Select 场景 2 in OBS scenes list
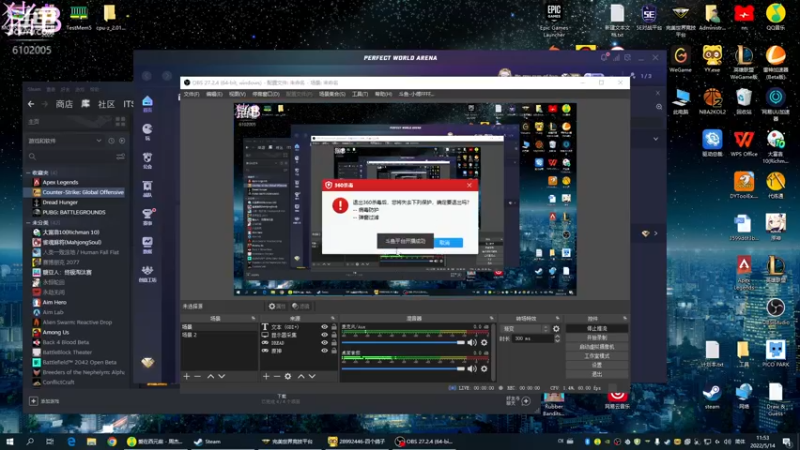The image size is (800, 450). click(189, 335)
